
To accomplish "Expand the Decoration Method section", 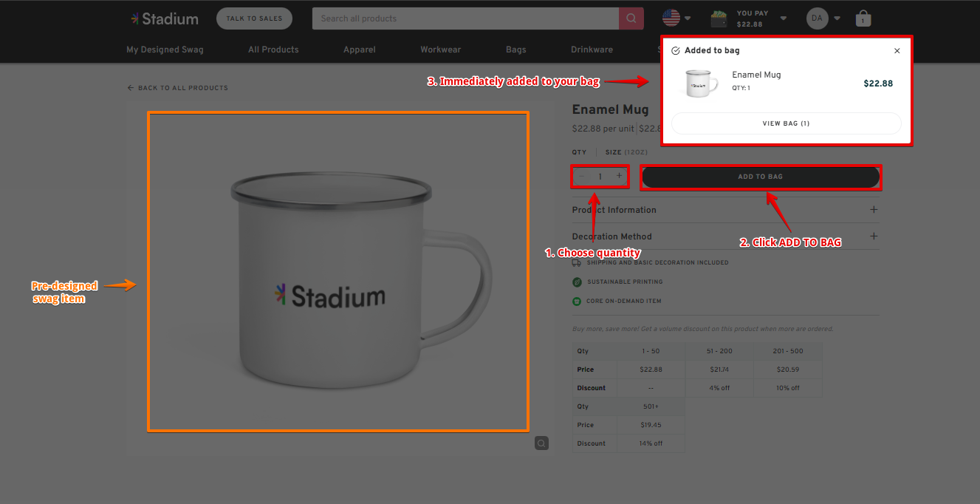I will pyautogui.click(x=874, y=236).
